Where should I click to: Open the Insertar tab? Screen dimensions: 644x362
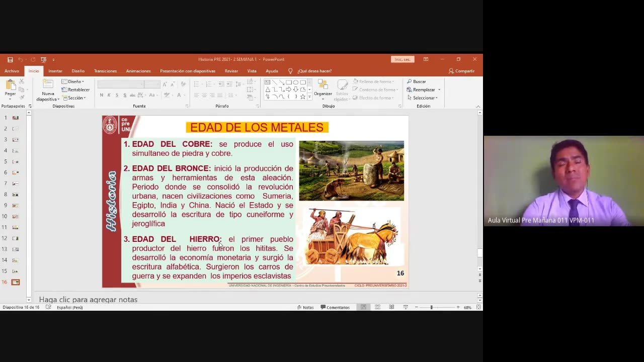pyautogui.click(x=55, y=71)
